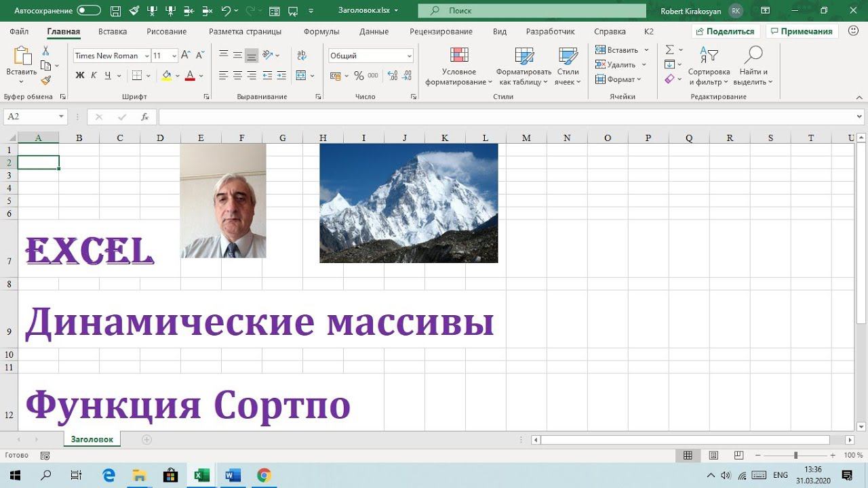868x488 pixels.
Task: Apply top vertical alignment
Action: pos(224,56)
